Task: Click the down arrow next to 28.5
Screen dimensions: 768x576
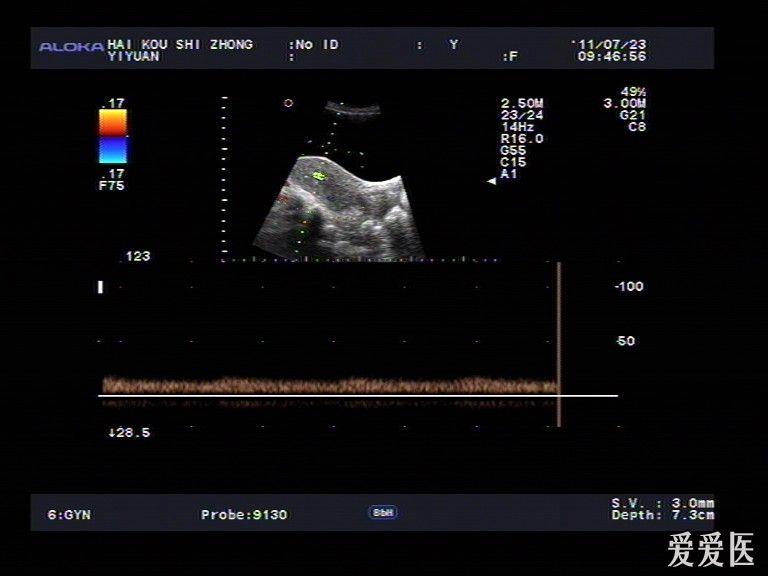Action: (112, 432)
